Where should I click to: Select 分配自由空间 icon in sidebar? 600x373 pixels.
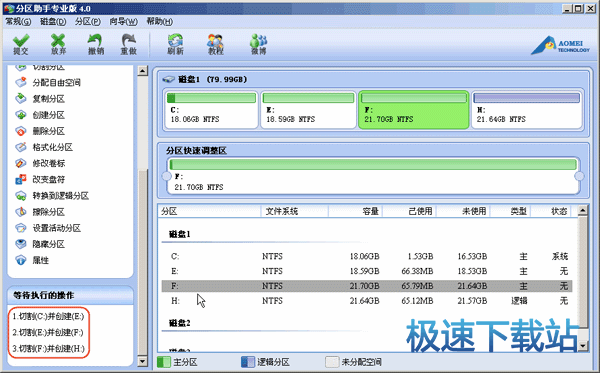click(x=21, y=82)
